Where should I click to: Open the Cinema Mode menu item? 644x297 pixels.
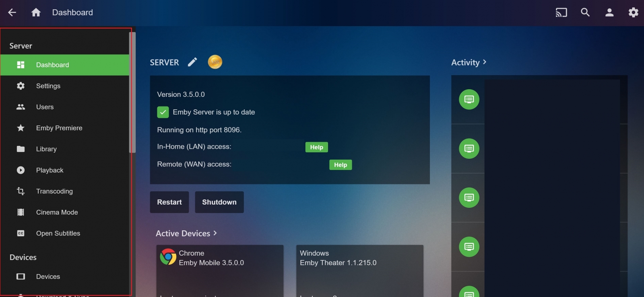click(65, 212)
